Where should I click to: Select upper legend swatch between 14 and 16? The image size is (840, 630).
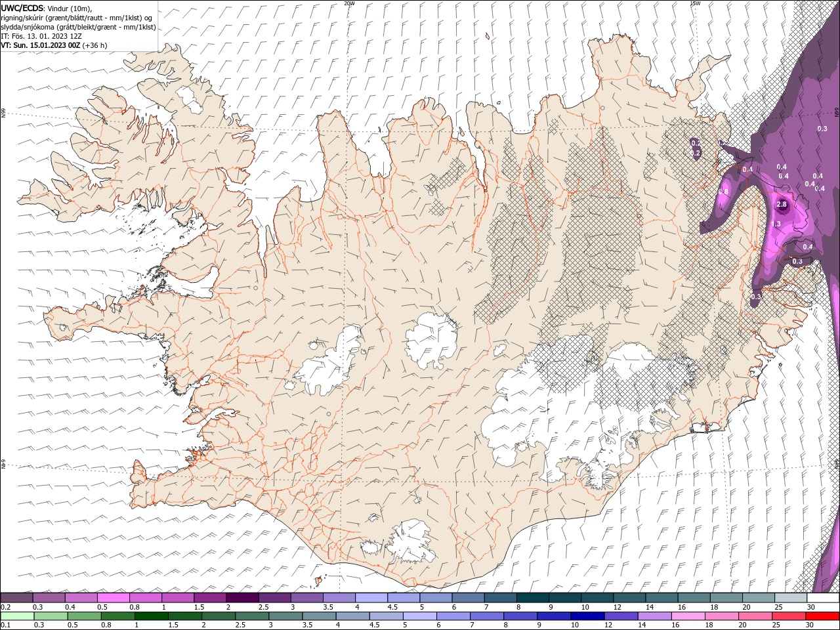[661, 598]
